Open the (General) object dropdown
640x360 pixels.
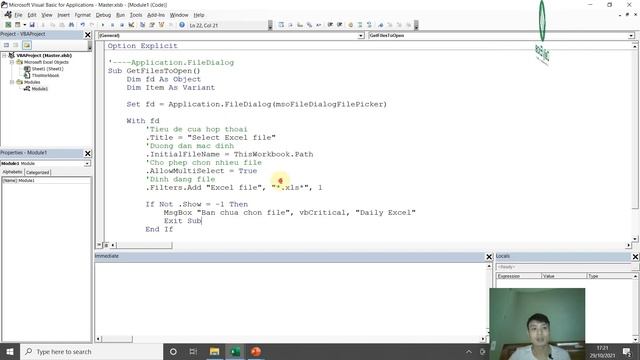tap(361, 36)
